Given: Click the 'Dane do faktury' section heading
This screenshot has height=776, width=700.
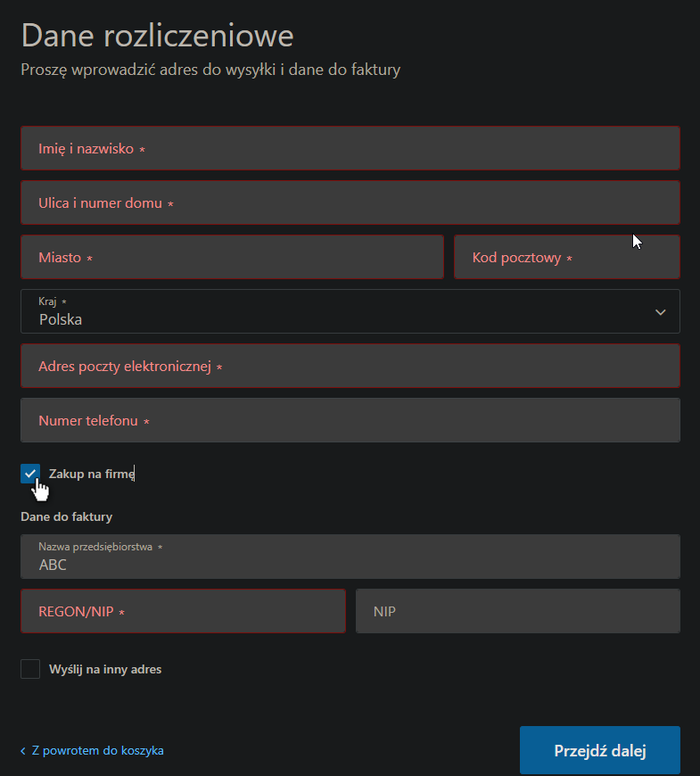Looking at the screenshot, I should tap(66, 516).
